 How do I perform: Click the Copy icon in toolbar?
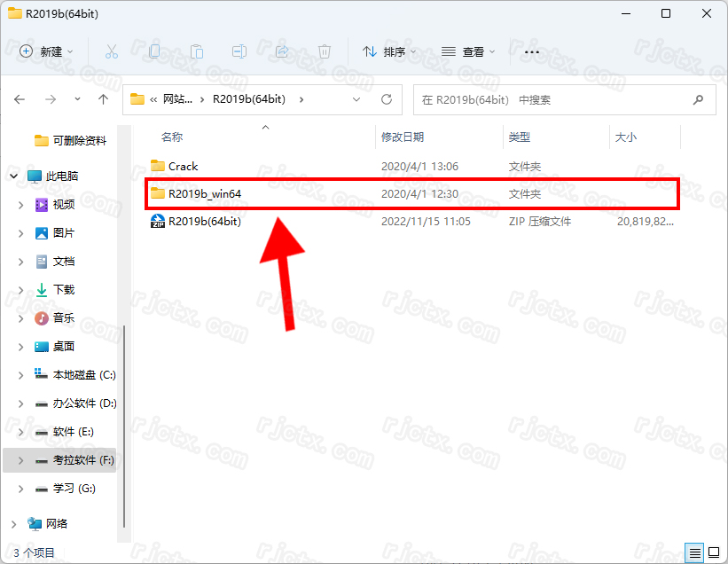[x=154, y=52]
